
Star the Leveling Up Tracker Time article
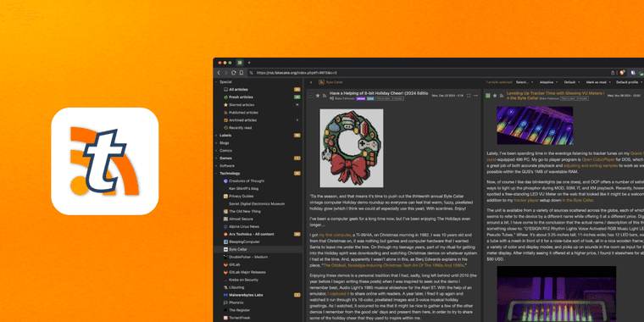[x=495, y=95]
